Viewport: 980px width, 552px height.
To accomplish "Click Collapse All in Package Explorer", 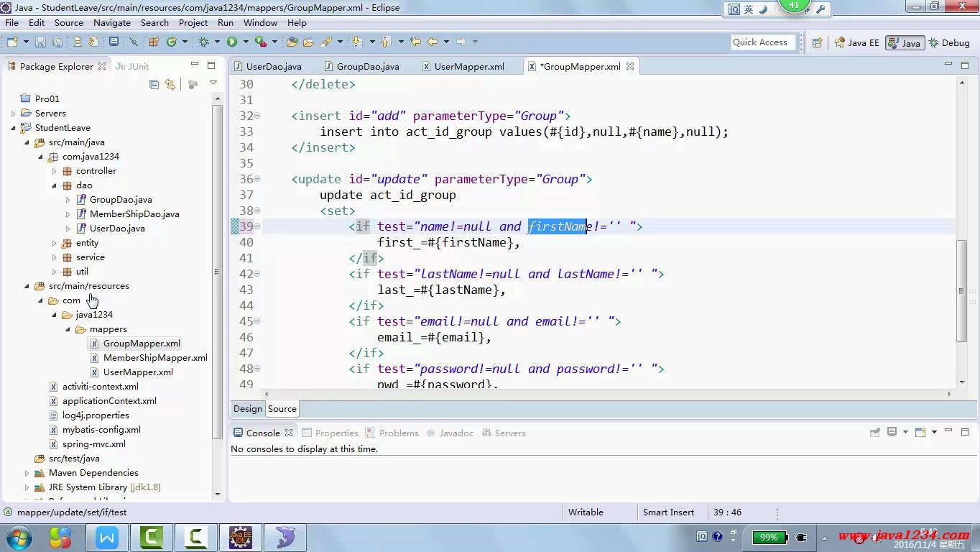I will [x=154, y=85].
